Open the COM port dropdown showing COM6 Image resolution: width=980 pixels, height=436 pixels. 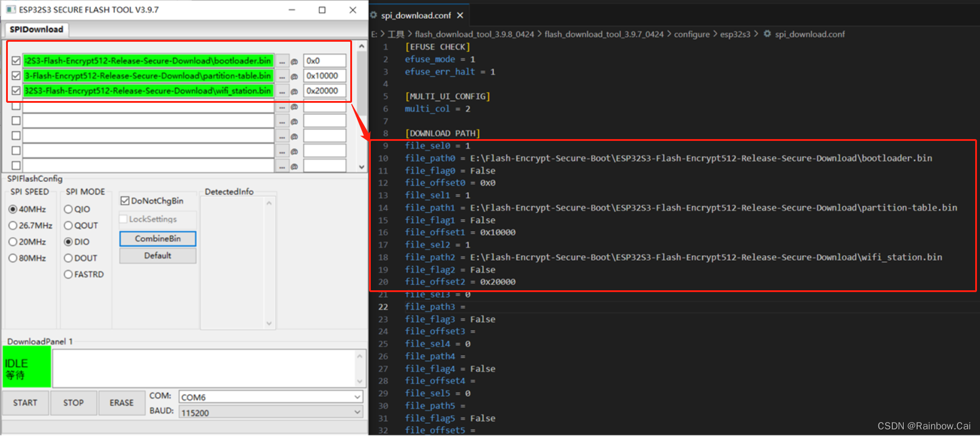click(357, 397)
